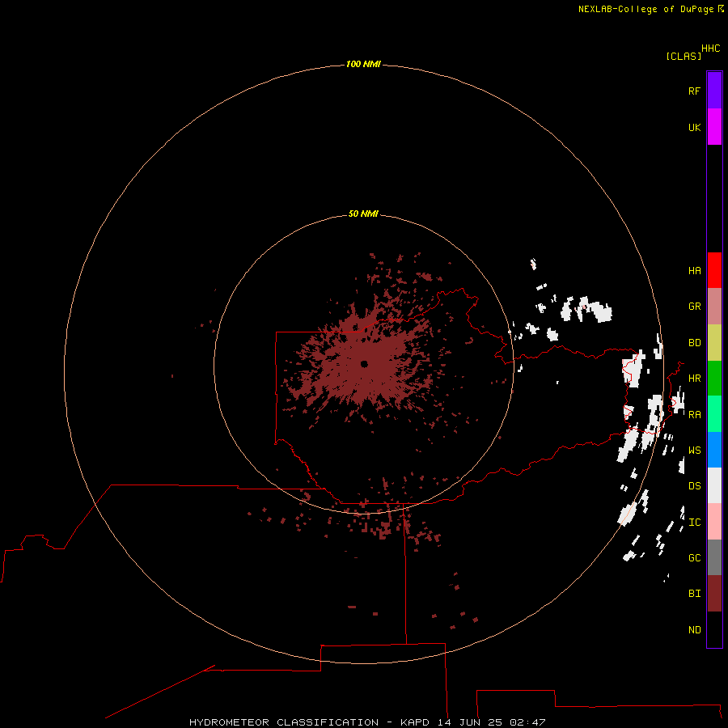Viewport: 728px width, 728px height.
Task: Select the BD yellow legend block
Action: point(714,342)
